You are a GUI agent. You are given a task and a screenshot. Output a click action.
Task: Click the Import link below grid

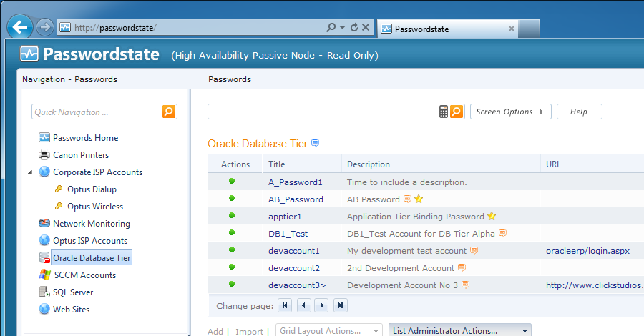click(x=249, y=332)
